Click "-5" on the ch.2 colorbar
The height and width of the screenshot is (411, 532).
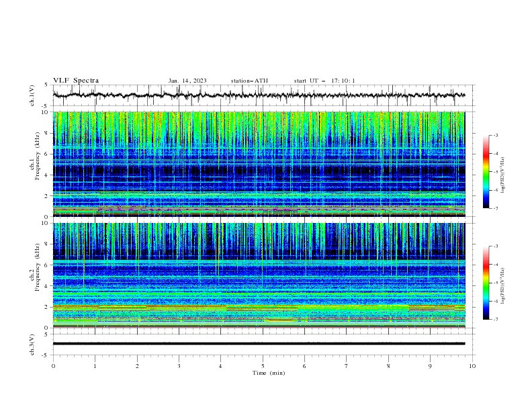click(496, 283)
